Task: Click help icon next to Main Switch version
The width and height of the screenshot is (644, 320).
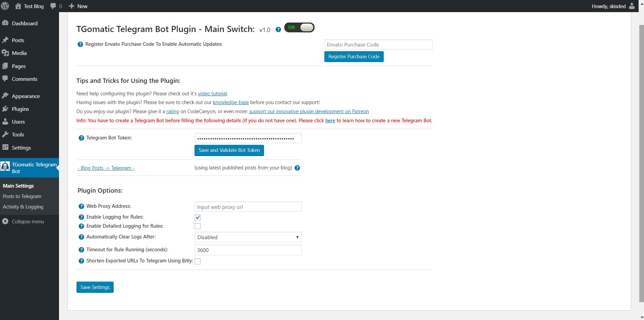Action: [278, 30]
